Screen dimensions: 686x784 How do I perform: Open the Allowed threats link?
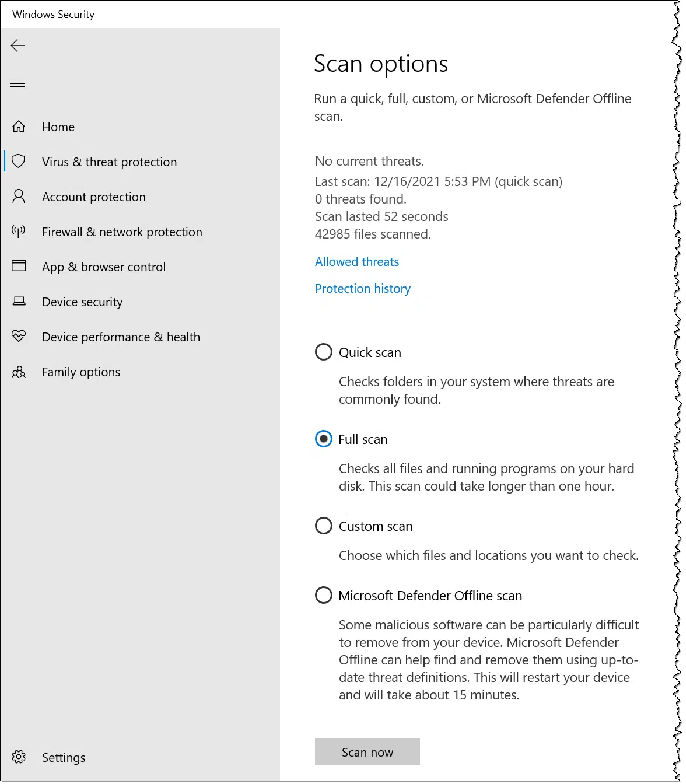click(357, 262)
